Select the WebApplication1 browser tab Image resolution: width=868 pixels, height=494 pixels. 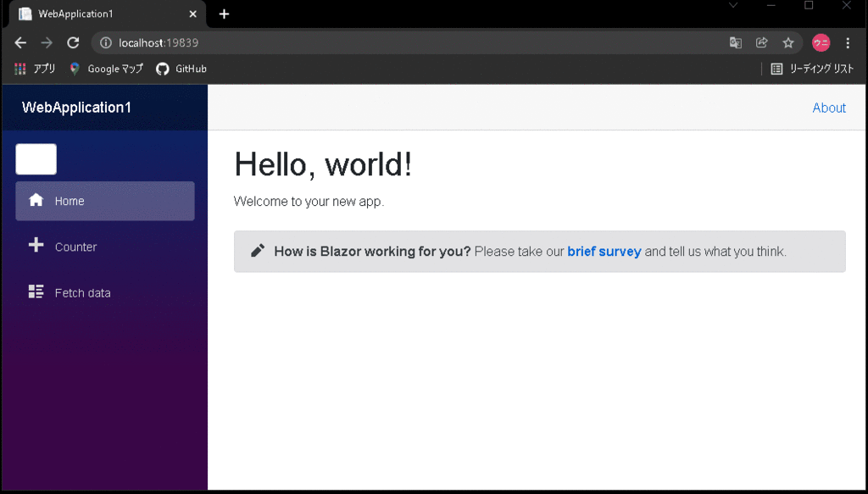pos(102,14)
